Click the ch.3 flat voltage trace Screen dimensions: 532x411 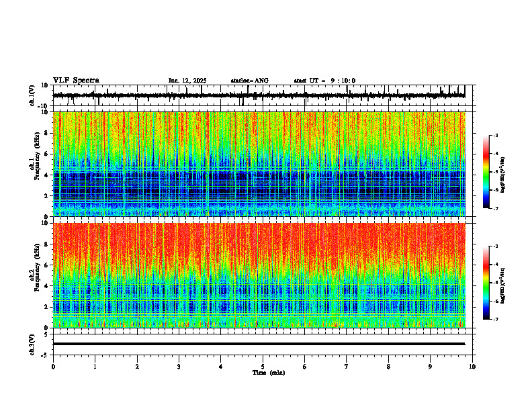click(x=259, y=344)
